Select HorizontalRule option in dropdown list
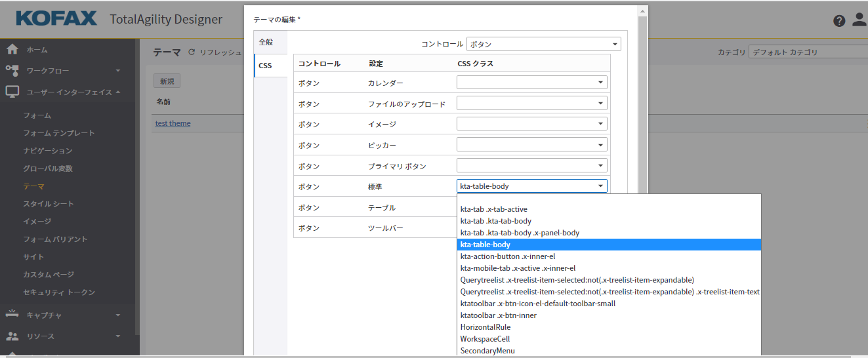The width and height of the screenshot is (868, 358). coord(486,327)
